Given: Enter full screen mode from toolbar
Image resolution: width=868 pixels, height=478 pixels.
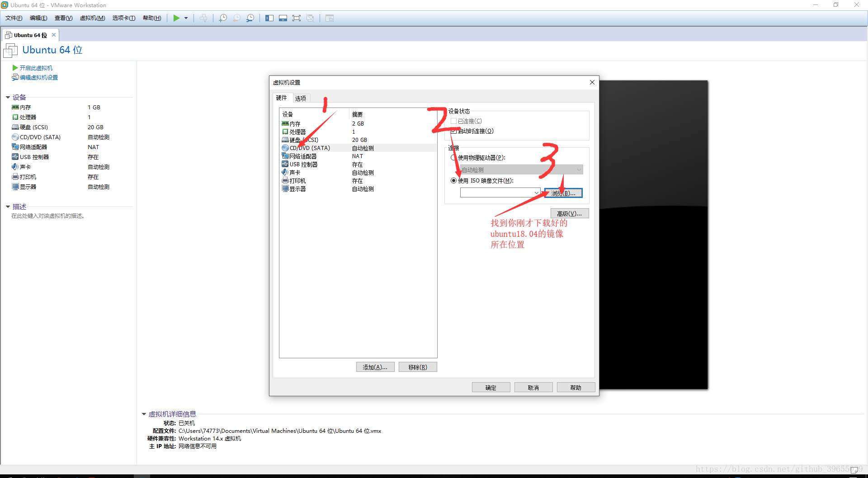Looking at the screenshot, I should (297, 18).
